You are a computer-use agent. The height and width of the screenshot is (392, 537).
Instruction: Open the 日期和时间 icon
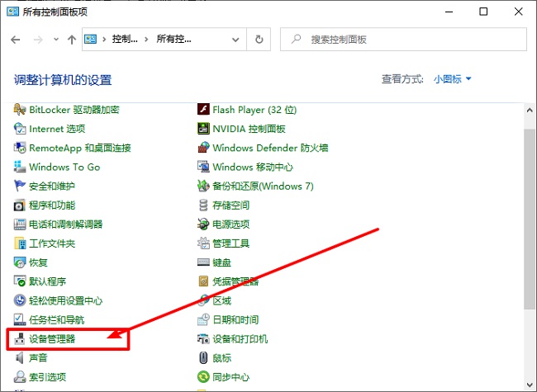tap(203, 320)
